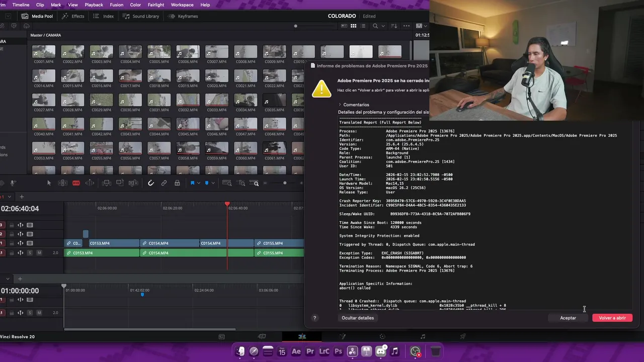The image size is (644, 362).
Task: Click the Aceptar button
Action: click(x=568, y=318)
